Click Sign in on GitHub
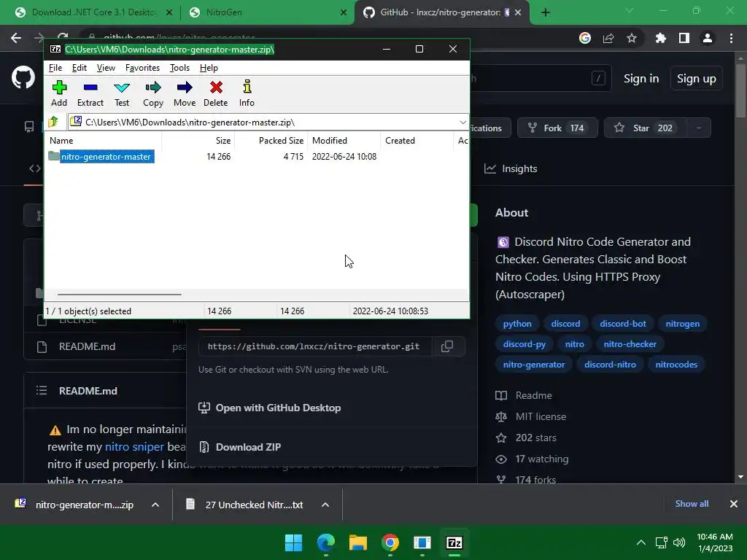Viewport: 747px width, 560px height. 641,79
